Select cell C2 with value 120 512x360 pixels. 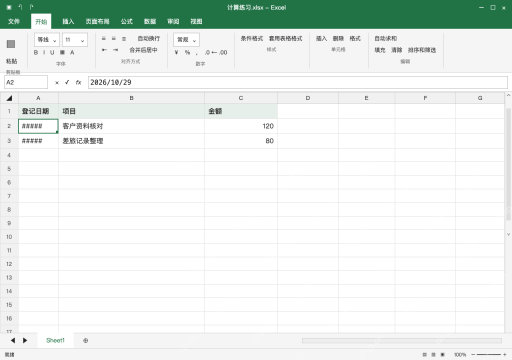pos(241,126)
